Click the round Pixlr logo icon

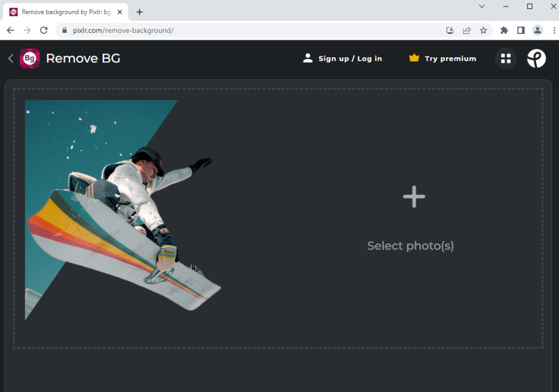536,58
